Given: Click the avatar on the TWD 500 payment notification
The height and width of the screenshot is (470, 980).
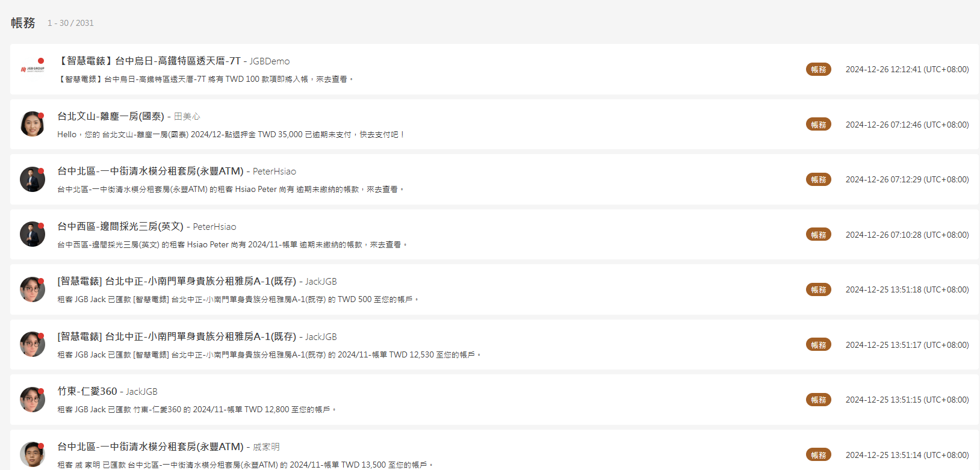Looking at the screenshot, I should pyautogui.click(x=33, y=289).
